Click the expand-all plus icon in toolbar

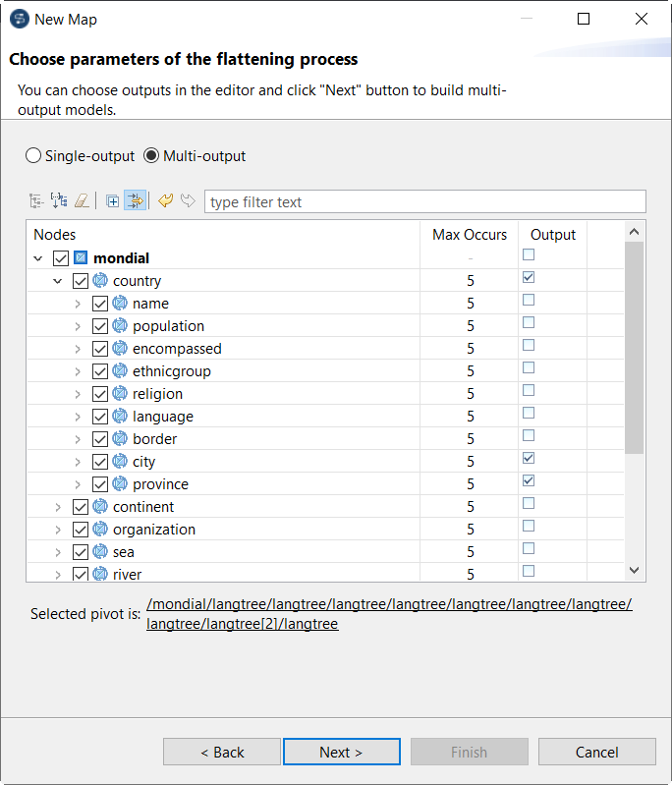[113, 201]
